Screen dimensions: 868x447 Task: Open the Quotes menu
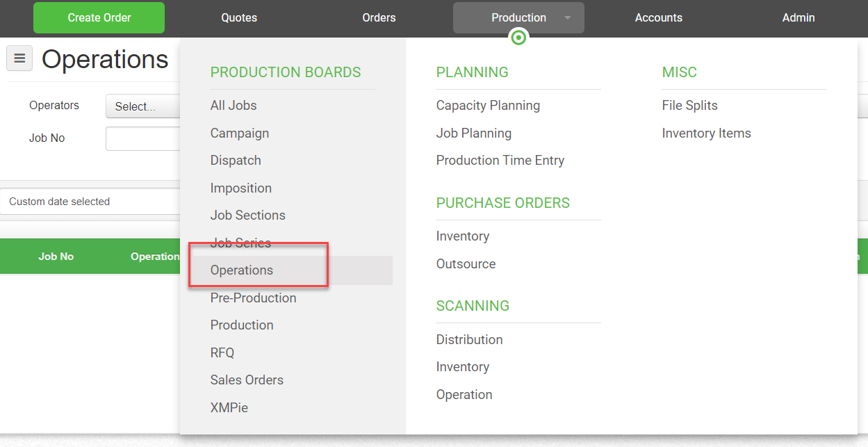(x=239, y=18)
